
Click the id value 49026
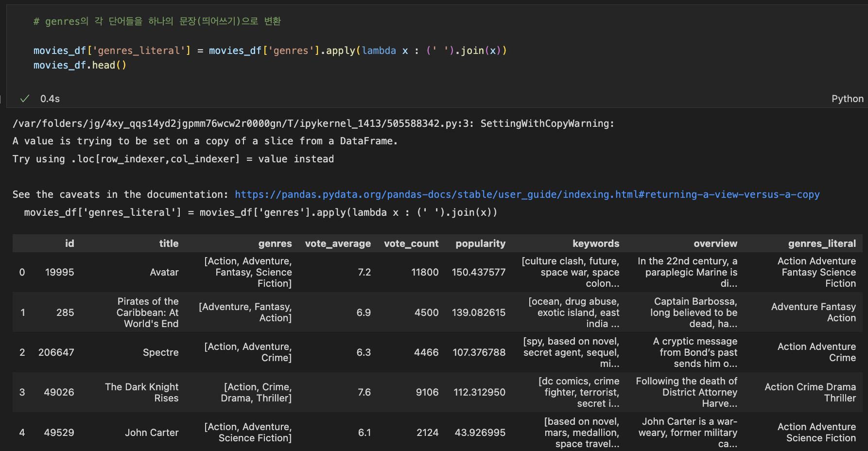pos(59,392)
